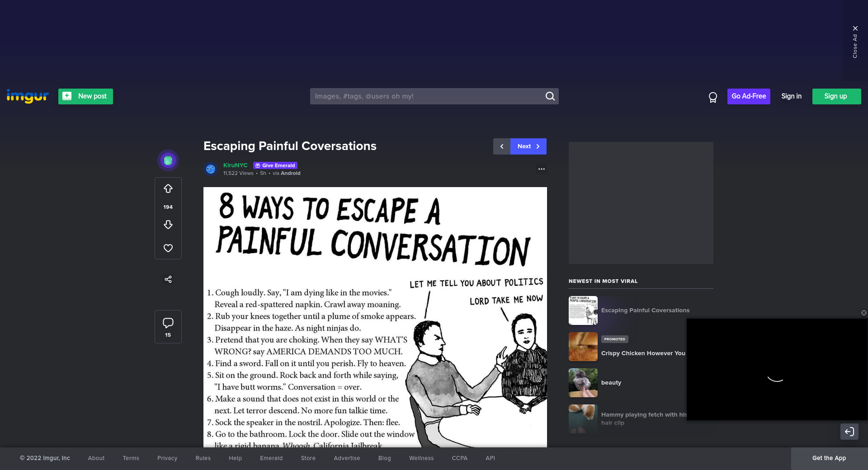This screenshot has width=868, height=470.
Task: Click Get the App
Action: pyautogui.click(x=829, y=458)
